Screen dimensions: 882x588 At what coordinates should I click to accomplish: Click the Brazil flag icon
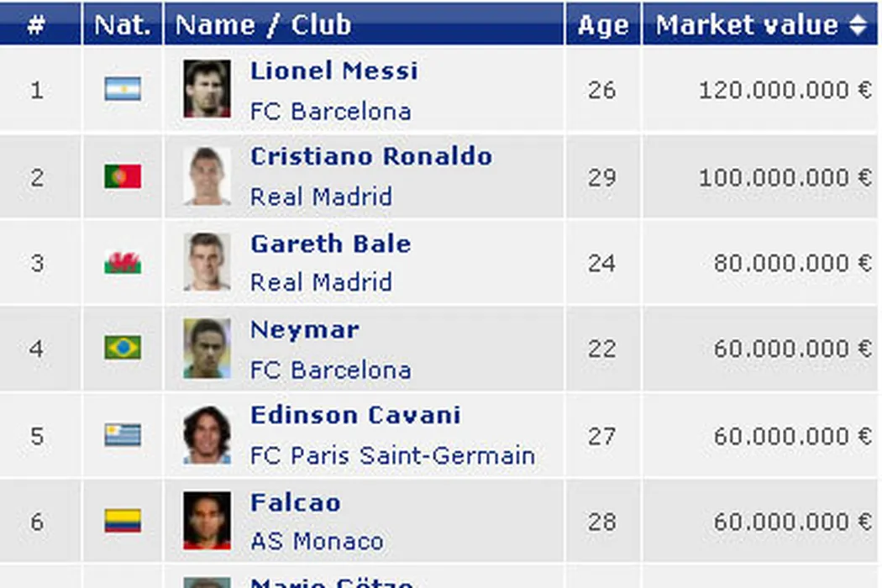pos(123,349)
